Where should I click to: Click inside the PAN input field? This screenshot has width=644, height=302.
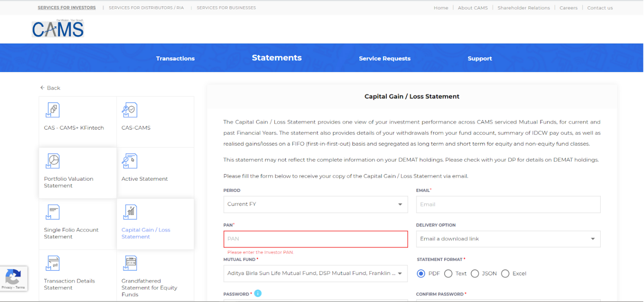[x=315, y=239]
